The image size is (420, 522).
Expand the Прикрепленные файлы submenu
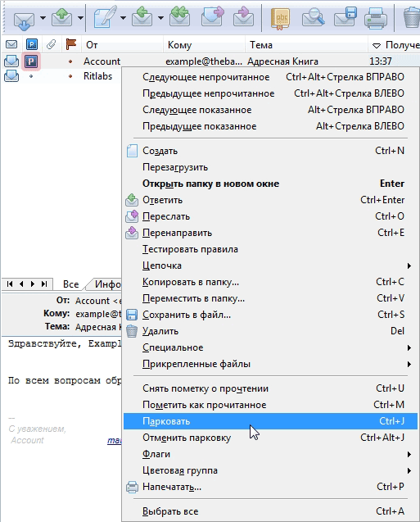[269, 364]
